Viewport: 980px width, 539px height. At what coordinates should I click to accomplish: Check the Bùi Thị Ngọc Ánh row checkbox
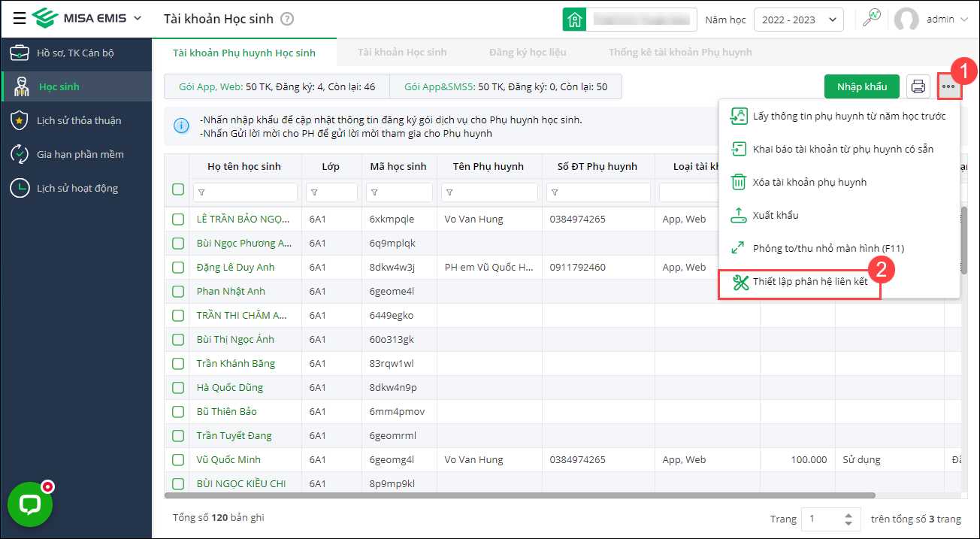coord(178,340)
